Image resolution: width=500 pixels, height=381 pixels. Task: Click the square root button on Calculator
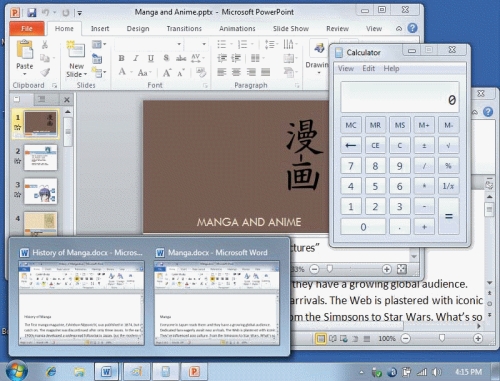(448, 146)
